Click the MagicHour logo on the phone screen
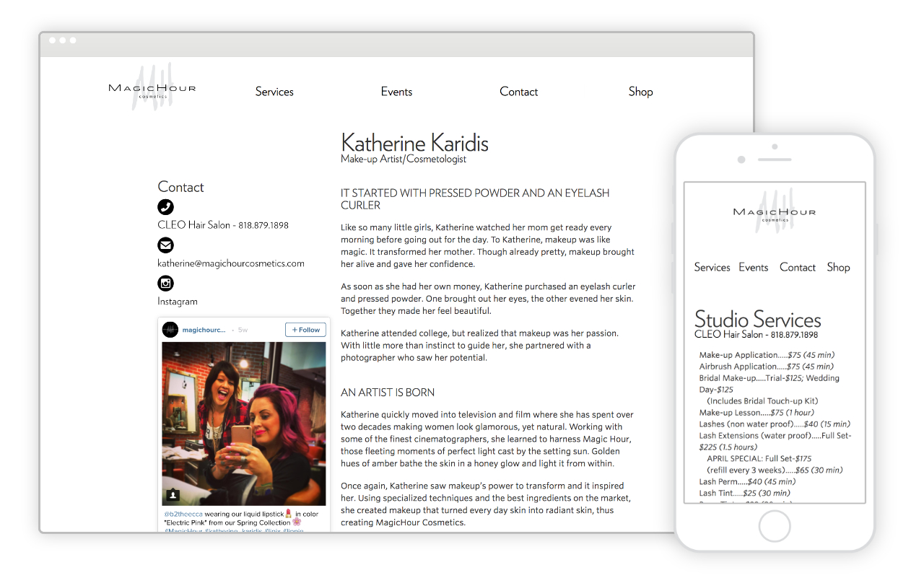The height and width of the screenshot is (578, 924). [774, 211]
